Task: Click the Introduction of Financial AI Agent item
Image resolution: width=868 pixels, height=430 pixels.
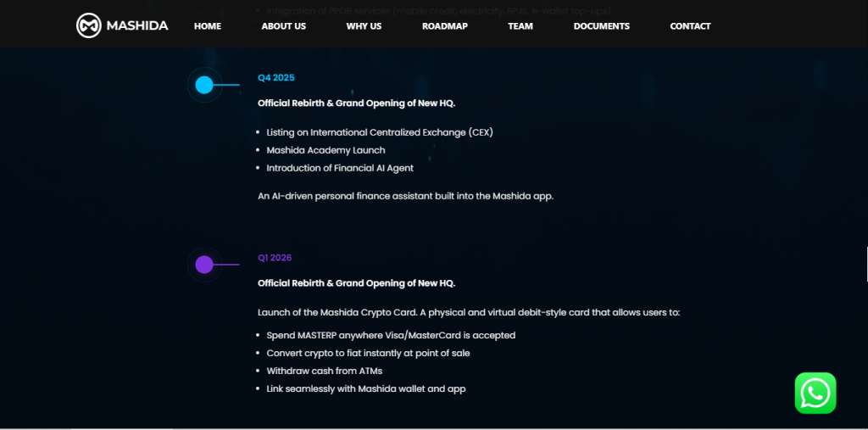Action: (x=340, y=168)
